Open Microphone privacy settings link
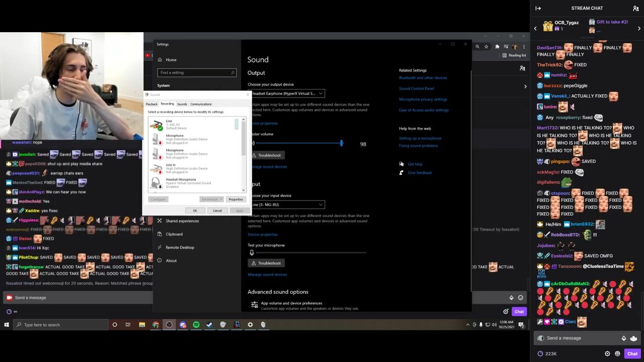Image resolution: width=644 pixels, height=362 pixels. point(423,100)
